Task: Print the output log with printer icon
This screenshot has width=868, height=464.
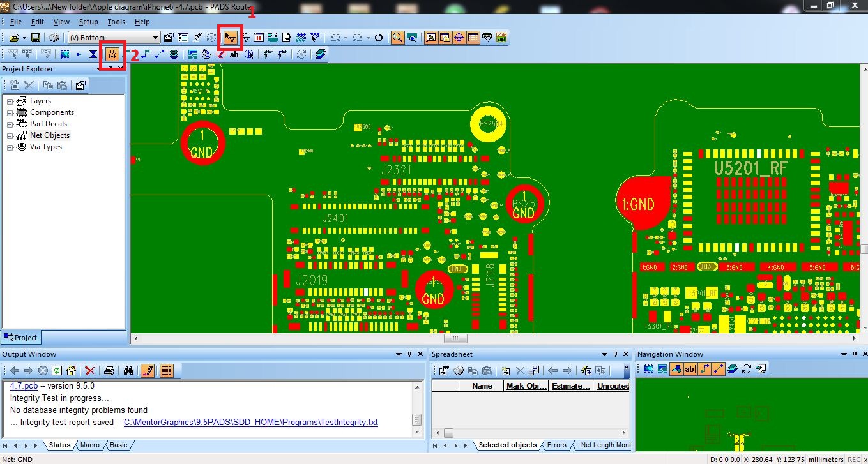Action: coord(109,370)
